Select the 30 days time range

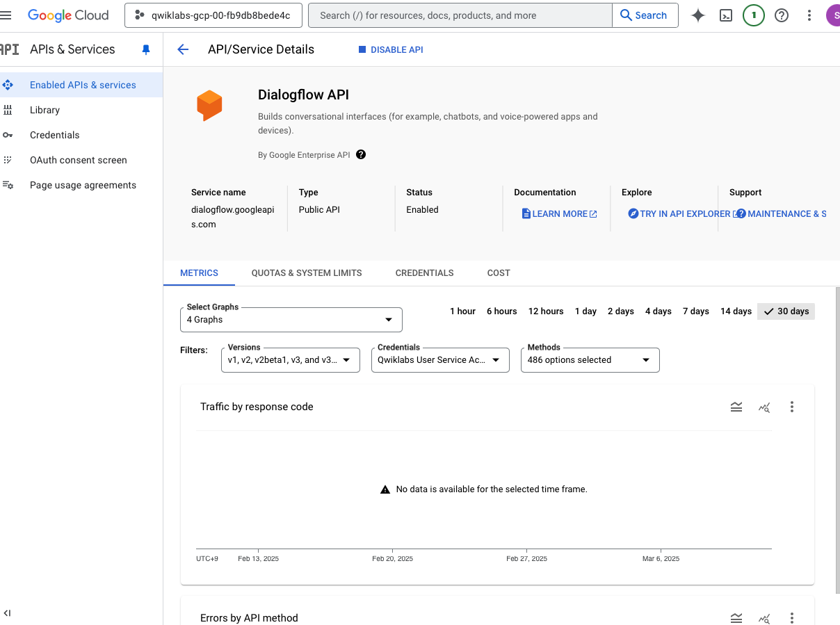pos(786,311)
